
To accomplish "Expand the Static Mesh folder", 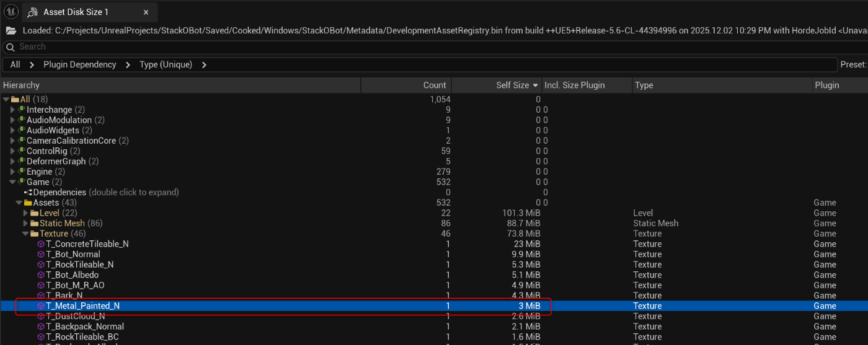I will (x=26, y=224).
